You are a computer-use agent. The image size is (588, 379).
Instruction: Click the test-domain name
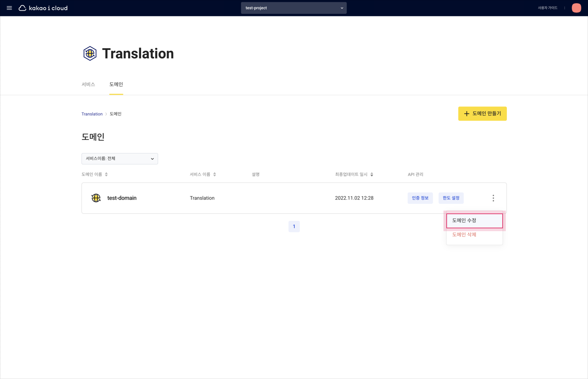pyautogui.click(x=122, y=198)
